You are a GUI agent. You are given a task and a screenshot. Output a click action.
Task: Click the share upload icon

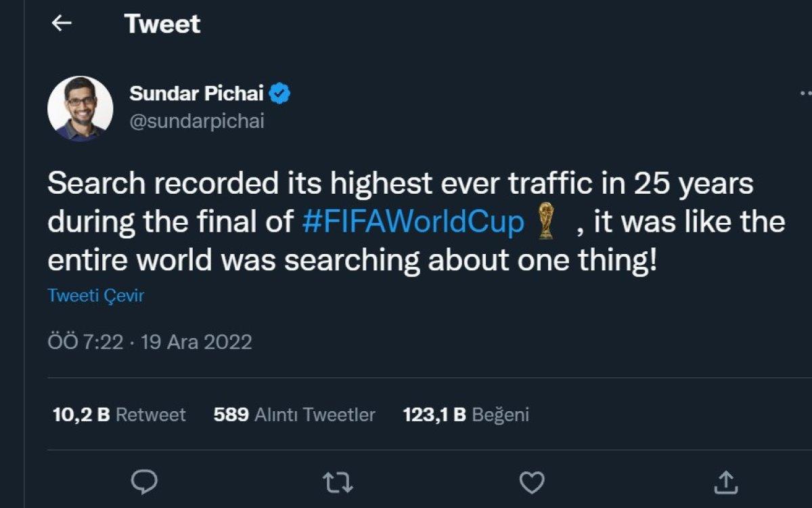tap(725, 482)
